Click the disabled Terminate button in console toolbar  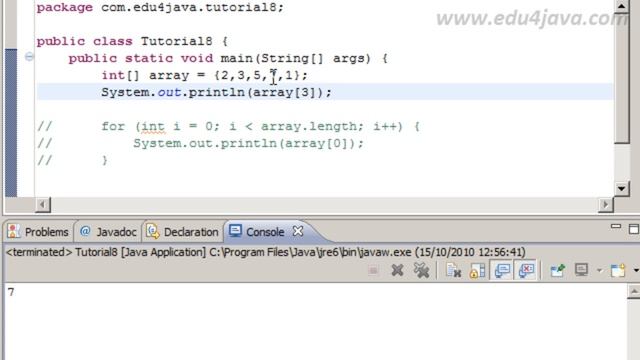tap(373, 270)
